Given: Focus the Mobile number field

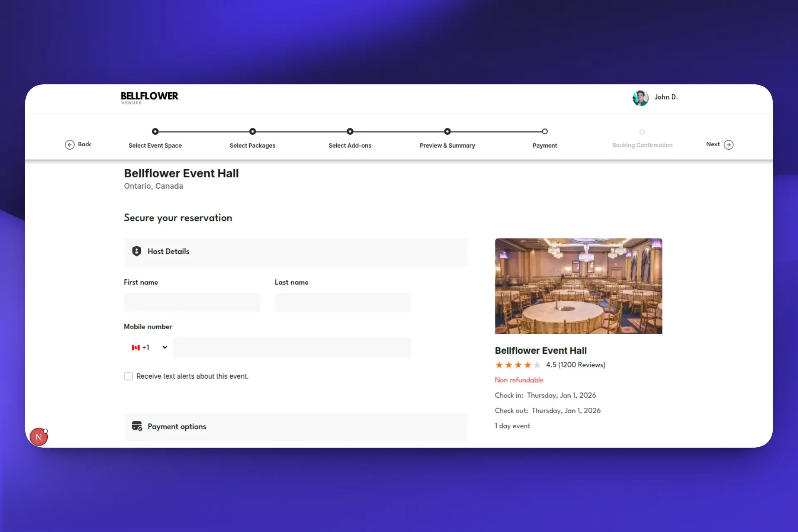Looking at the screenshot, I should 292,348.
